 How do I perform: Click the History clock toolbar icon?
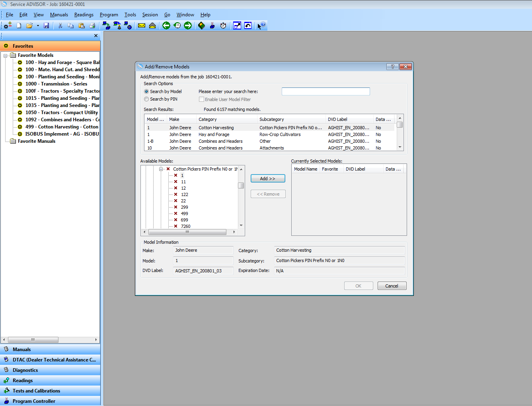coord(177,25)
